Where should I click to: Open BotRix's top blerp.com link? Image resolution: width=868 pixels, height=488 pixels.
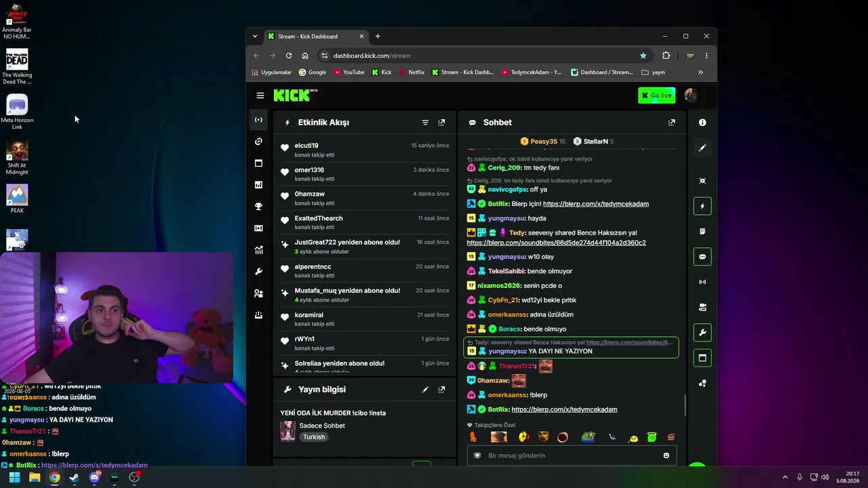[596, 204]
